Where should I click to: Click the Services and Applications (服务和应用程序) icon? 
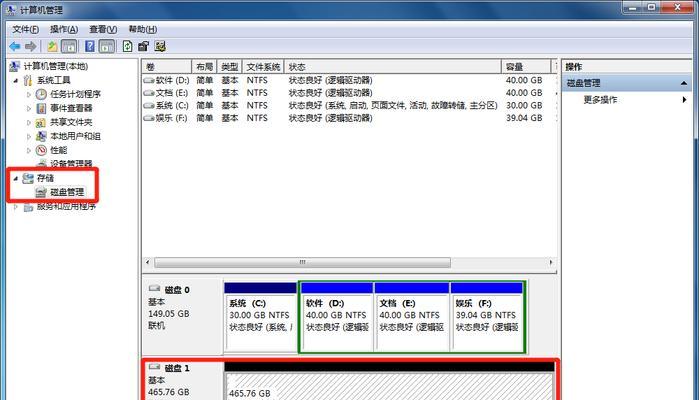click(28, 207)
